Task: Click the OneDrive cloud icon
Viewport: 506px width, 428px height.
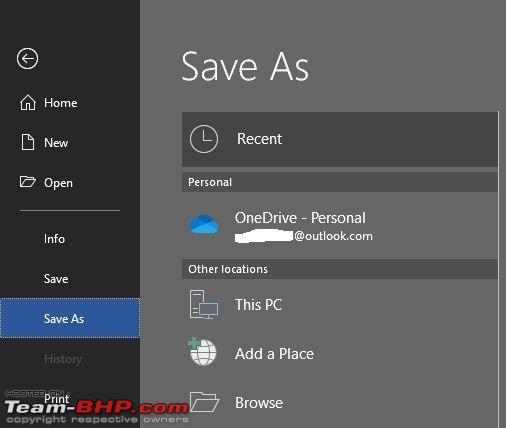Action: coord(204,224)
